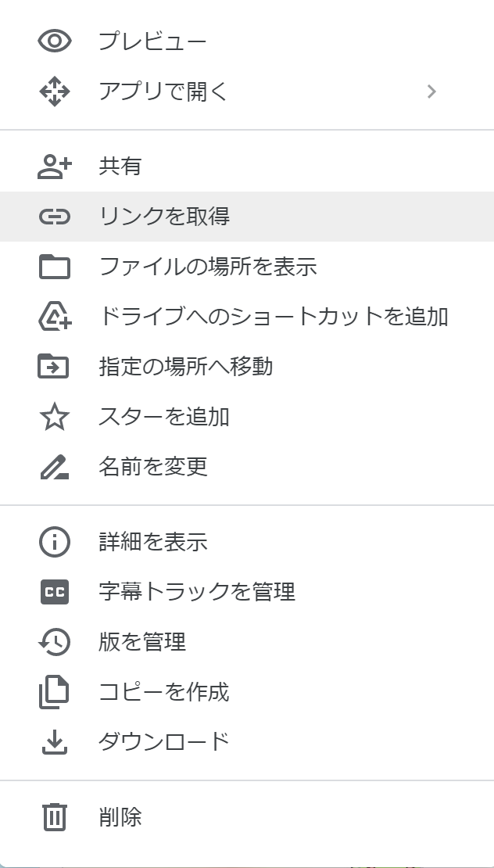
Task: Select 版を管理 from the menu
Action: [x=142, y=642]
